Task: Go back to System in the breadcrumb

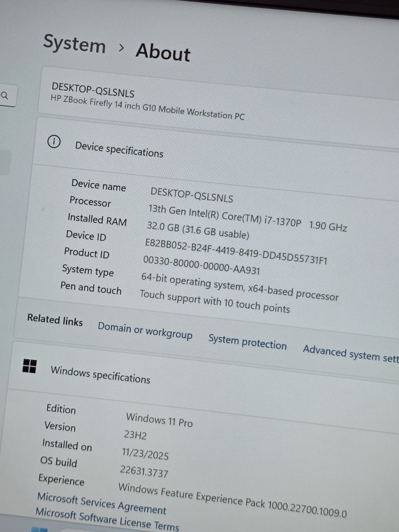Action: point(74,44)
